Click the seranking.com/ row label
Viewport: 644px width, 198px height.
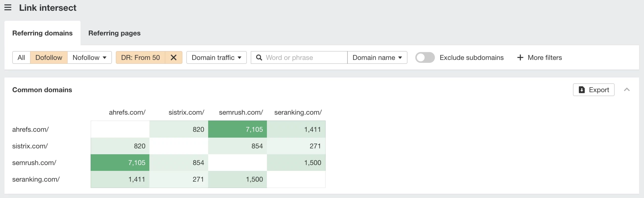pyautogui.click(x=36, y=179)
